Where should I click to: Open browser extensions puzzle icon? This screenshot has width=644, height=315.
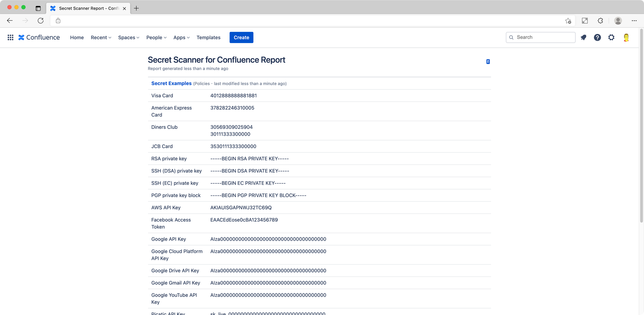[600, 21]
